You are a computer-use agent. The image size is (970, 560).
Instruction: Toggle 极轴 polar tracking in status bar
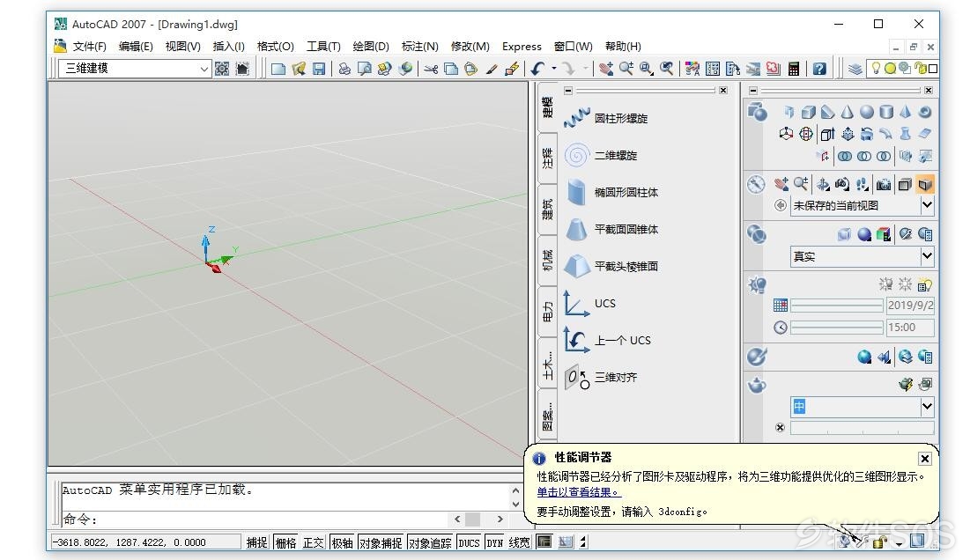[342, 542]
